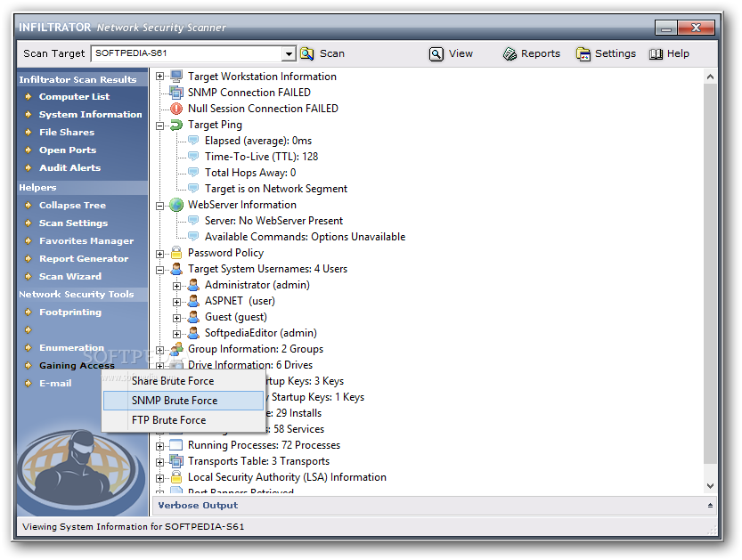The image size is (742, 560).
Task: Click the Running Processes window icon
Action: 176,445
